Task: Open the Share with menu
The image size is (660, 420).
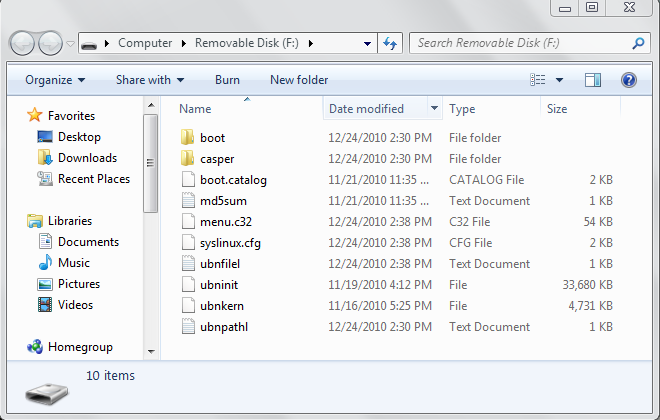Action: click(x=150, y=80)
